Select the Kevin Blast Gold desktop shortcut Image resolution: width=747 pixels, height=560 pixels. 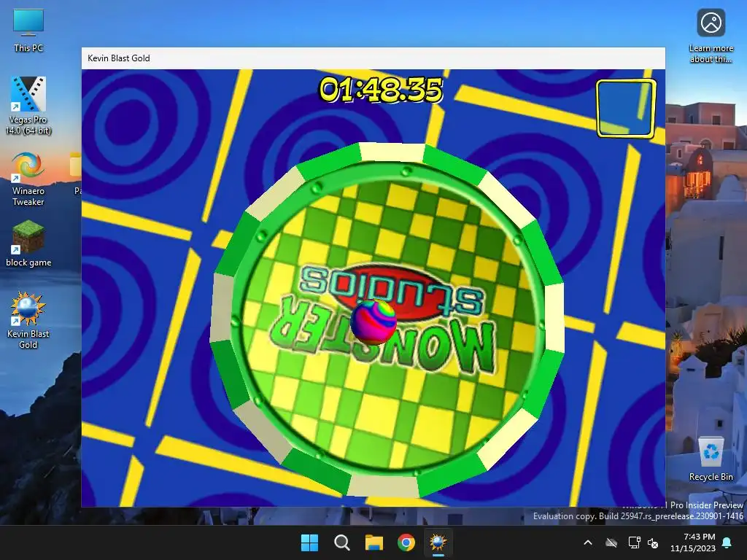pos(28,321)
